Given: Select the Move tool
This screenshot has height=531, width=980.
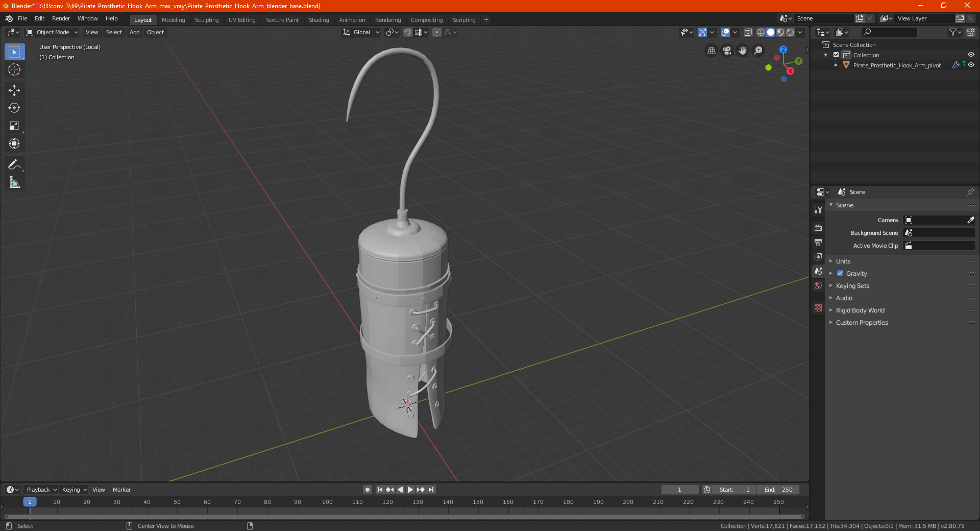Looking at the screenshot, I should 14,90.
